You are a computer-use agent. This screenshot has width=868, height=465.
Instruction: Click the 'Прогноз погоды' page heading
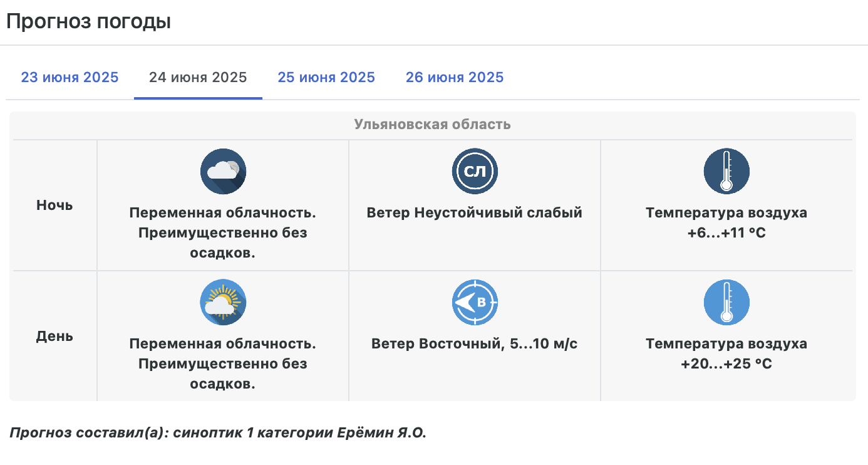point(88,22)
